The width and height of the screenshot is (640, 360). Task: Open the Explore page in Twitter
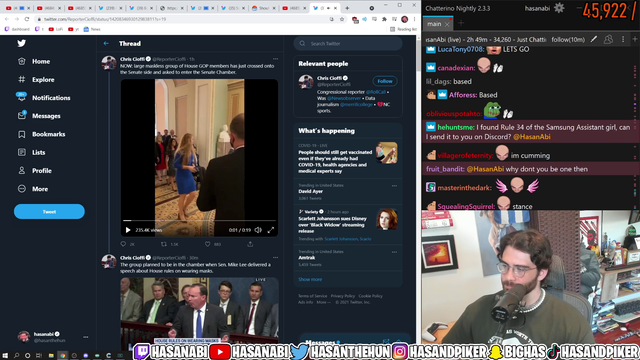[x=36, y=80]
